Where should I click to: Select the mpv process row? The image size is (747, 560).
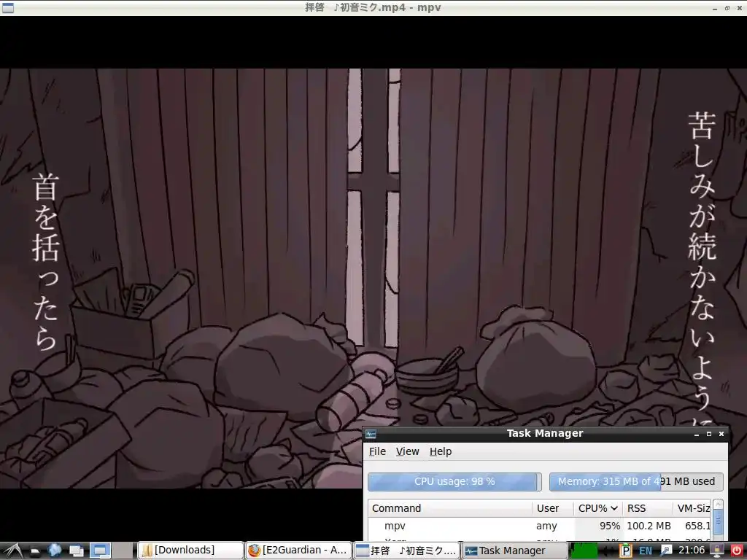[x=539, y=526]
